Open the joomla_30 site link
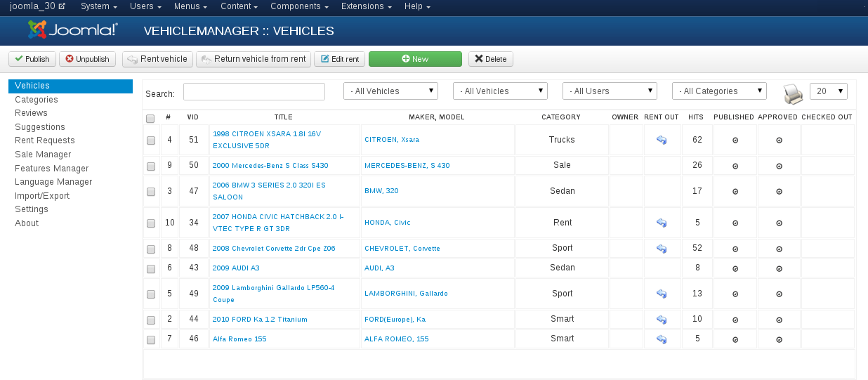 (x=37, y=6)
